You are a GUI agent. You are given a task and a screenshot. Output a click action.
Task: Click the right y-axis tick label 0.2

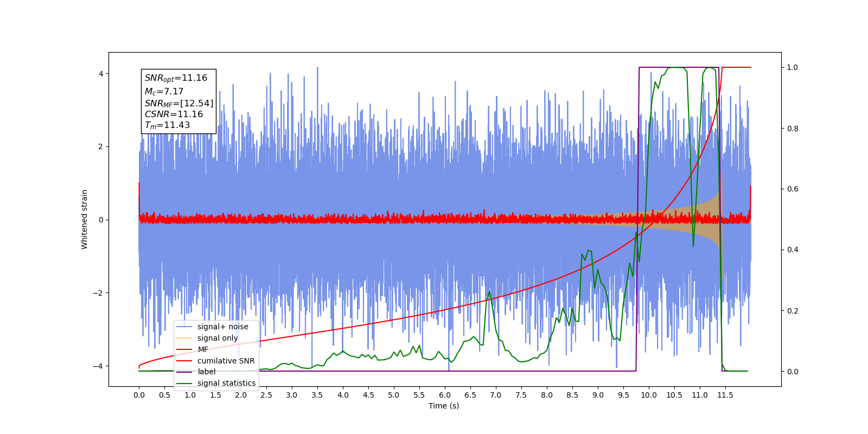click(793, 311)
